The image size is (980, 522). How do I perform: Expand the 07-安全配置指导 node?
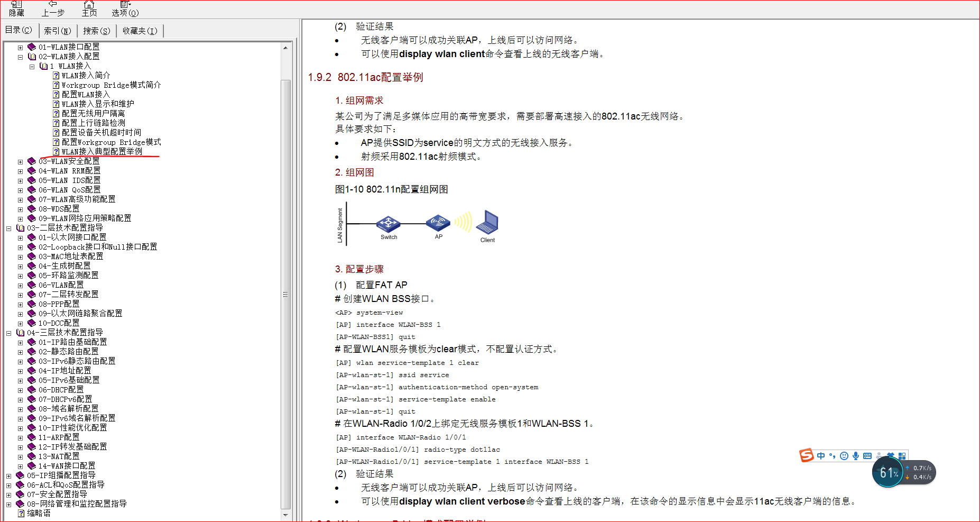[x=8, y=495]
